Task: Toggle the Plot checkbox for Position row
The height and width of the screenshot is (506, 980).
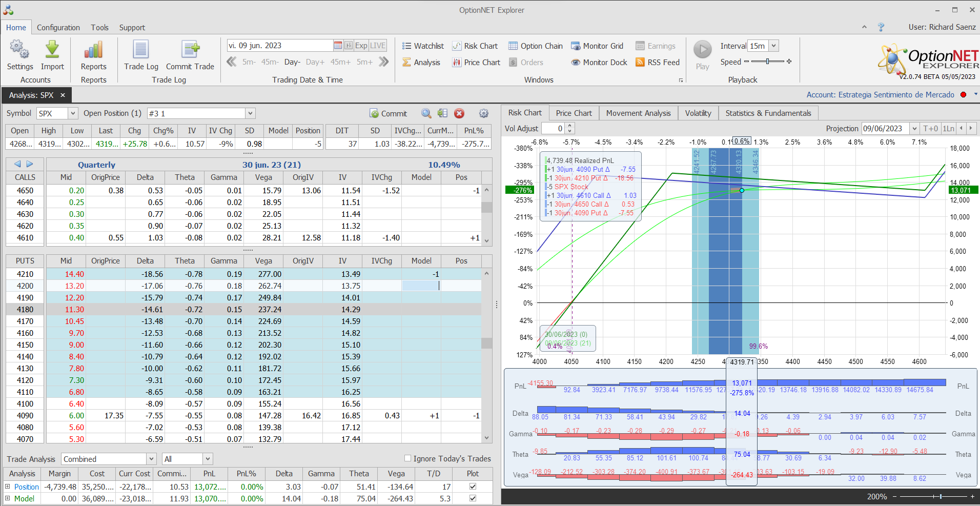Action: tap(473, 487)
